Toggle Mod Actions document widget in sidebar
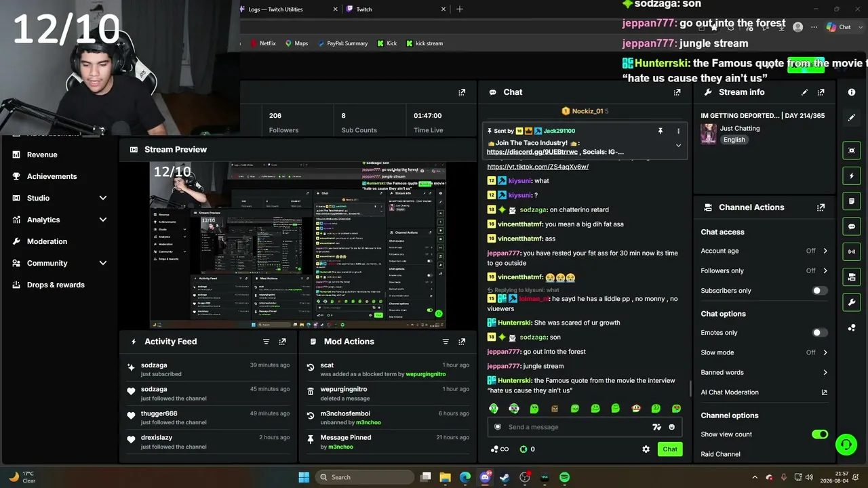 click(852, 201)
